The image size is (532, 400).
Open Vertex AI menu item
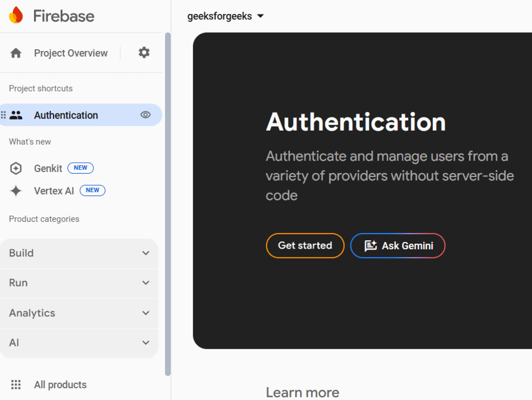coord(54,191)
